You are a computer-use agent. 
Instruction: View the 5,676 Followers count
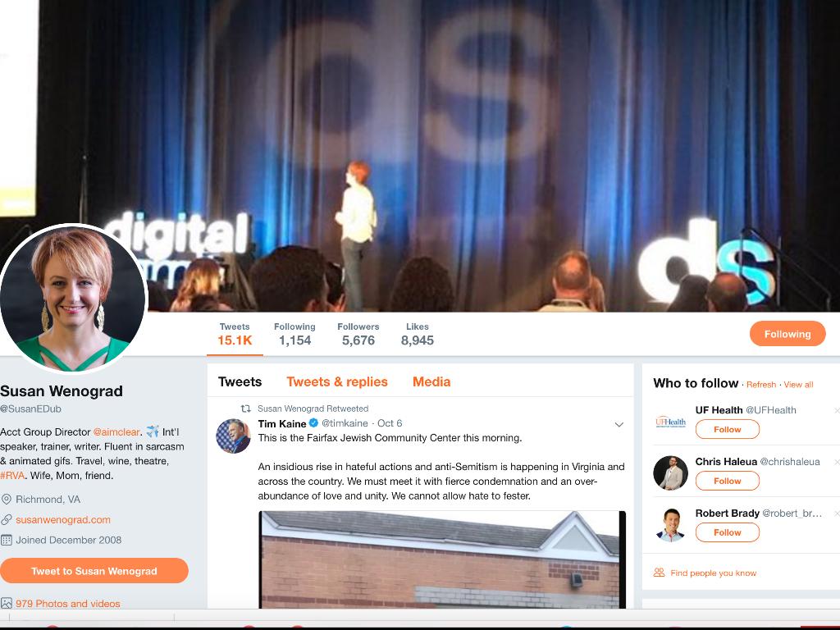pos(358,335)
